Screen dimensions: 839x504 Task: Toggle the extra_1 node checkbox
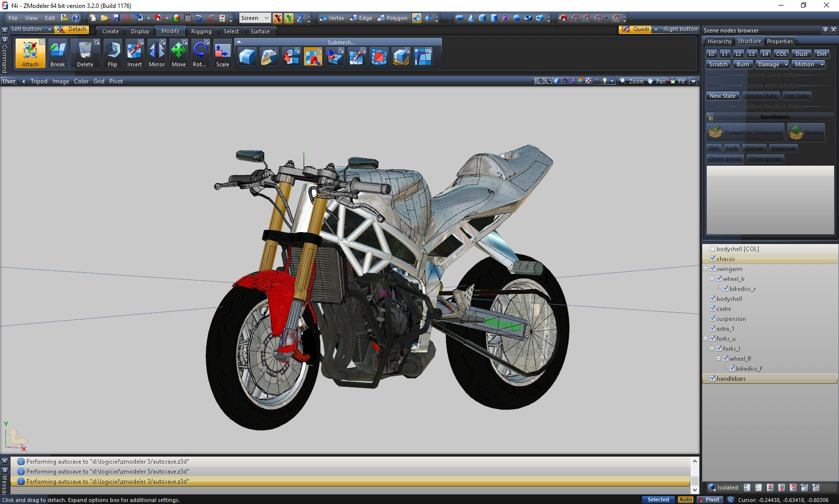713,328
